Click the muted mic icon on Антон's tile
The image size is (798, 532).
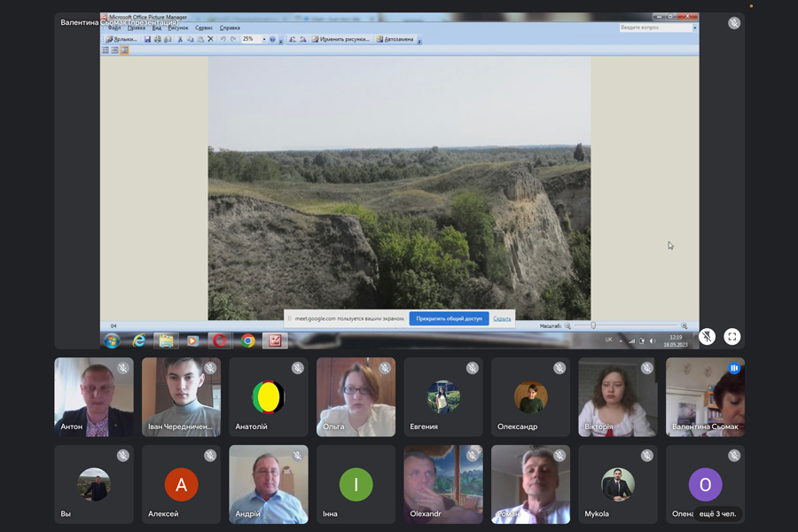(123, 368)
